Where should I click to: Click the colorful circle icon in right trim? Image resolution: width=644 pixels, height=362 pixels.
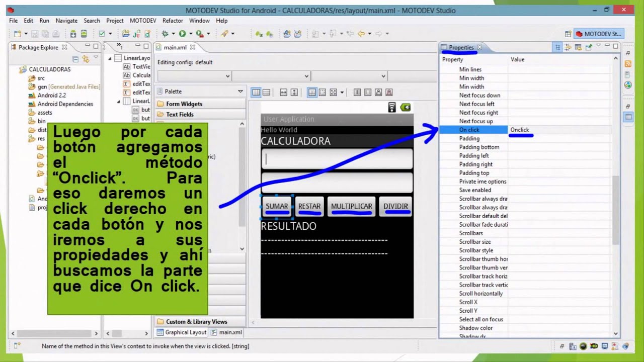coord(628,85)
